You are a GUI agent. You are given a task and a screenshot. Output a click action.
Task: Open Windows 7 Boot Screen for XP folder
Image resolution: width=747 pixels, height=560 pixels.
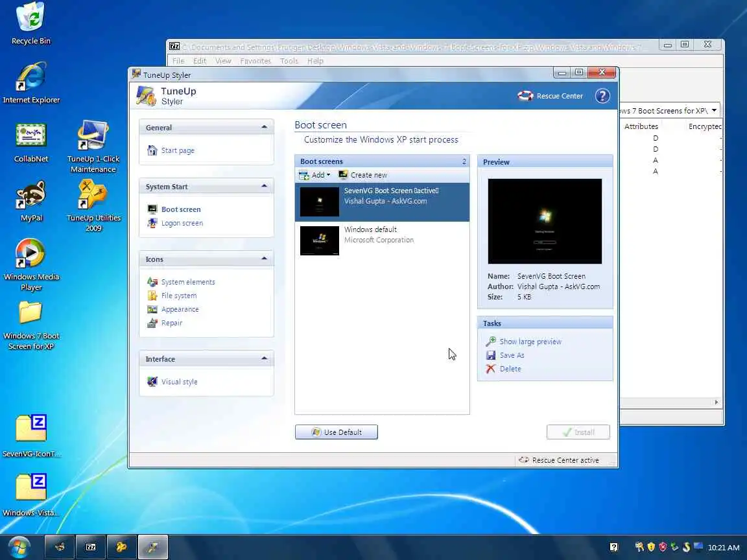click(31, 325)
